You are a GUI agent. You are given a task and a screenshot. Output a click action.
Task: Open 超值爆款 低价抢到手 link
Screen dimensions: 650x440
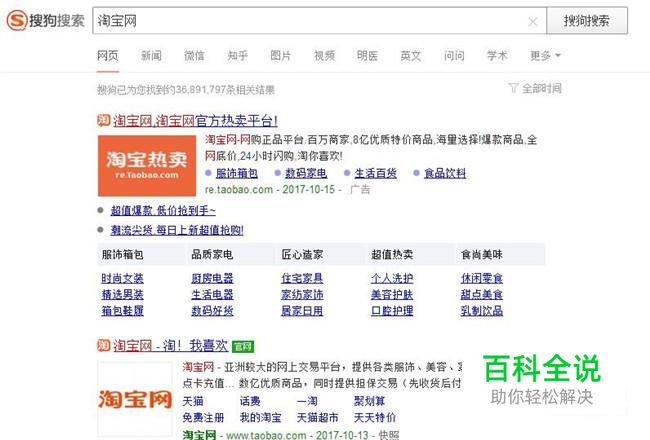pos(163,211)
